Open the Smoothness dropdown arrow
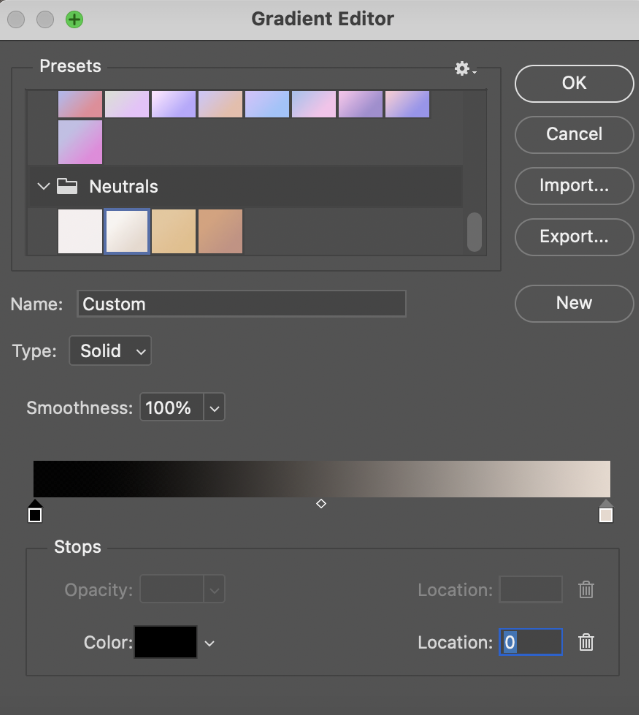The width and height of the screenshot is (639, 715). click(x=214, y=407)
